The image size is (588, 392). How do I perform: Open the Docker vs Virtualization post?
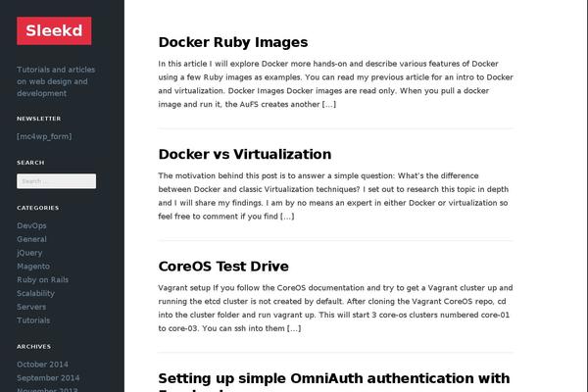coord(244,154)
